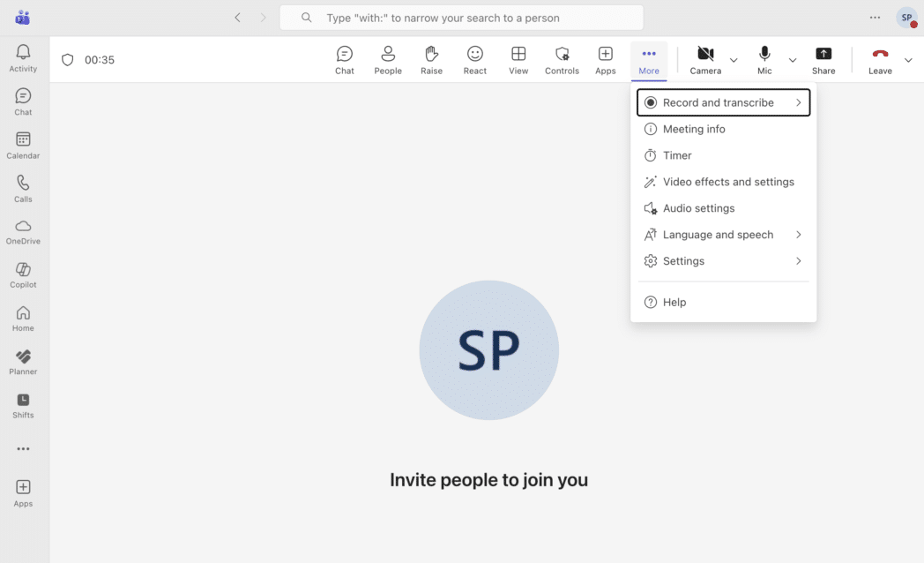This screenshot has width=924, height=563.
Task: Open the View layout options
Action: (x=518, y=60)
